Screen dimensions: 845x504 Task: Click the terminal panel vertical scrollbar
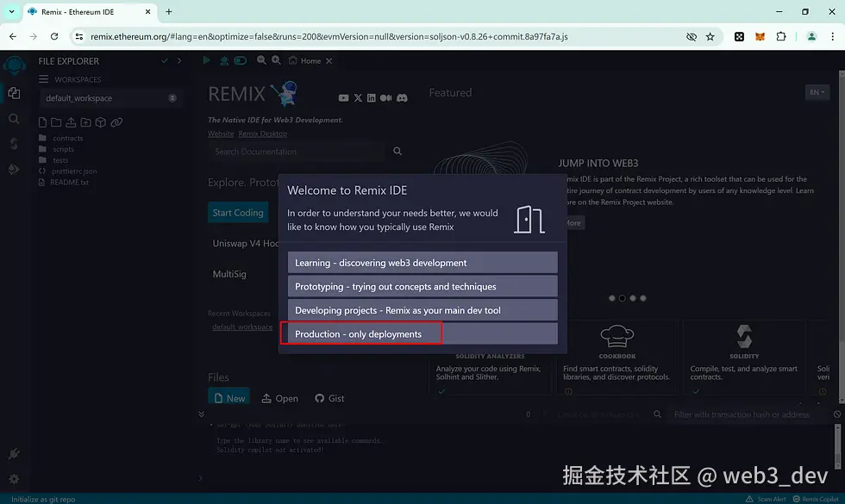point(838,446)
